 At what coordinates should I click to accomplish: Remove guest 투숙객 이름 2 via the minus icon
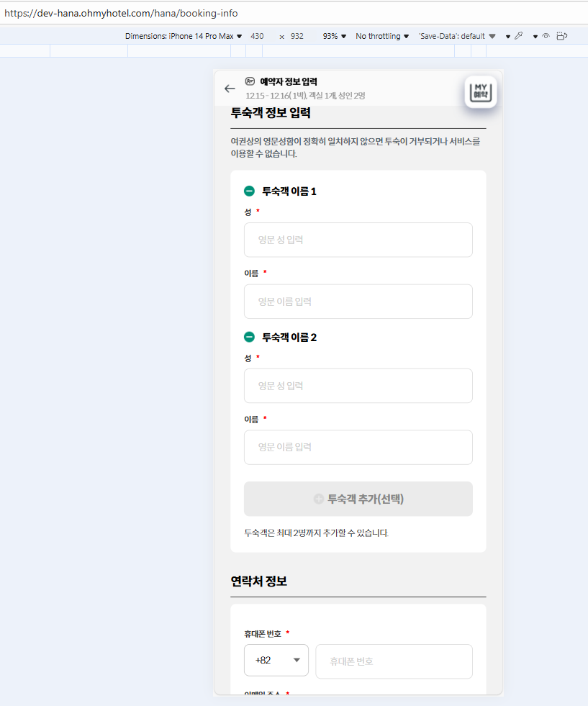coord(249,338)
